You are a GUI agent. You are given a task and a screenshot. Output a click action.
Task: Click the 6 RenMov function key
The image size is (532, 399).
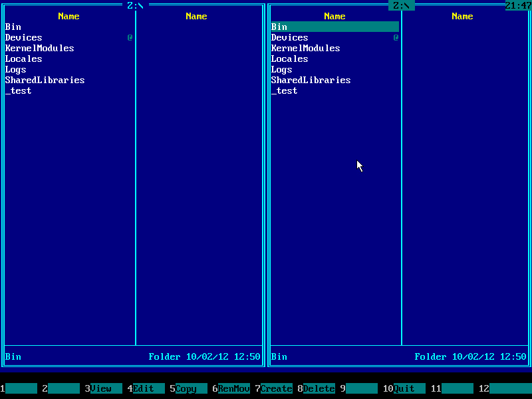coord(231,388)
